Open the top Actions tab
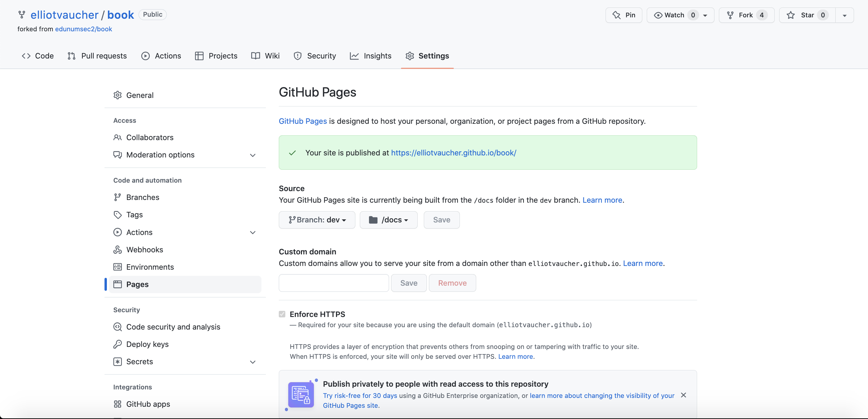This screenshot has width=868, height=419. (161, 56)
